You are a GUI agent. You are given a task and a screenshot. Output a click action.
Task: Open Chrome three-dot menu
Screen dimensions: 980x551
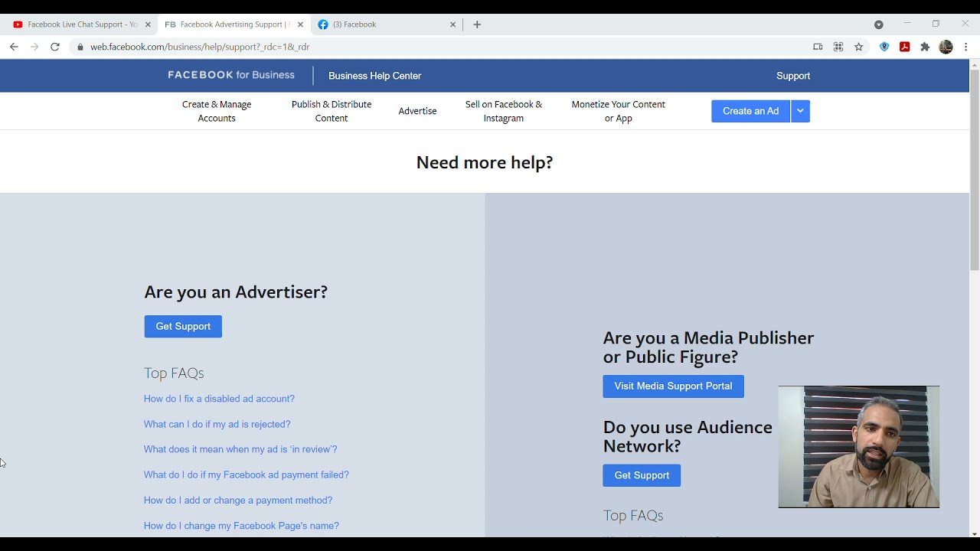966,47
